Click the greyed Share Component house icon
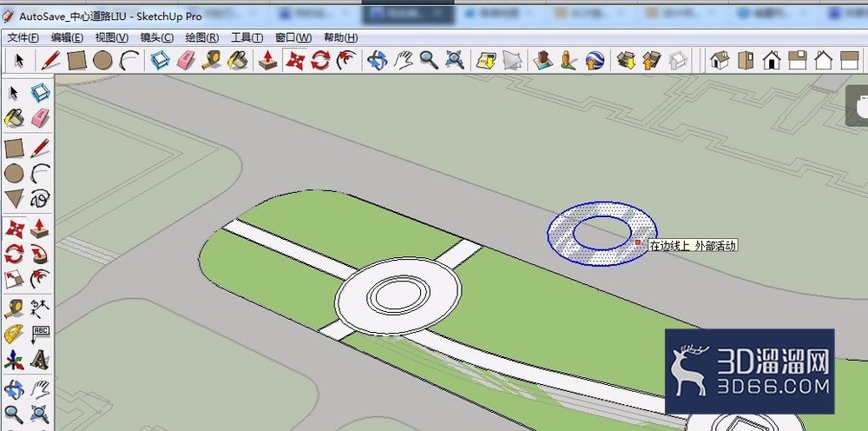The height and width of the screenshot is (431, 868). tap(678, 60)
